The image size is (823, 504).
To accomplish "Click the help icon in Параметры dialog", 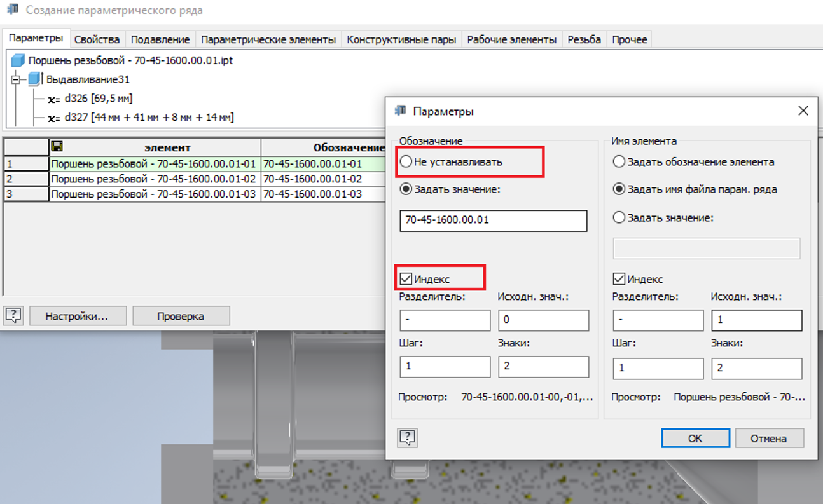I will [x=406, y=438].
